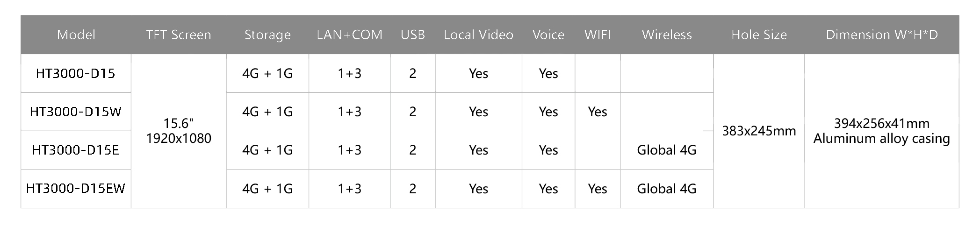980x226 pixels.
Task: Click the WIFI column header
Action: 598,35
